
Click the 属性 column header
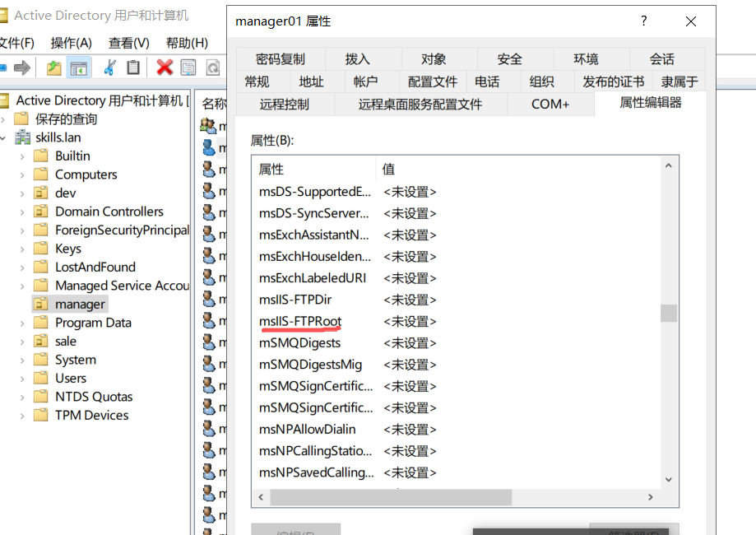click(x=313, y=169)
